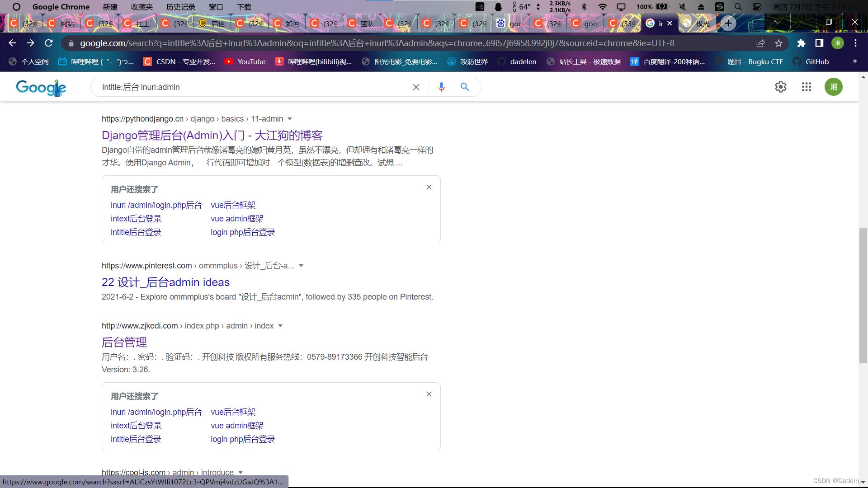Open the Google apps grid

coord(806,87)
